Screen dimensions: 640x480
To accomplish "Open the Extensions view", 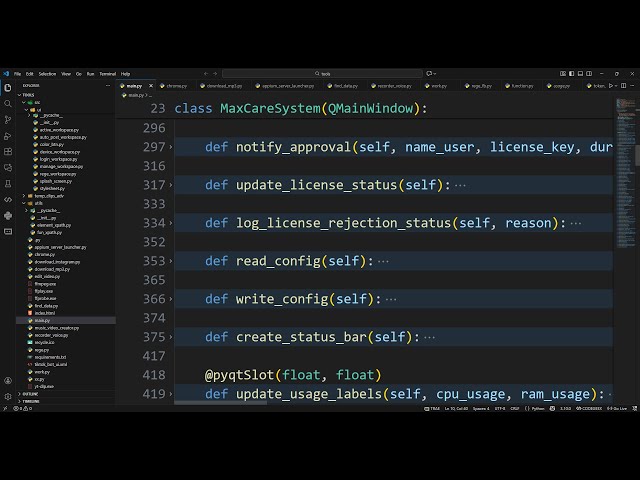I will [x=8, y=152].
